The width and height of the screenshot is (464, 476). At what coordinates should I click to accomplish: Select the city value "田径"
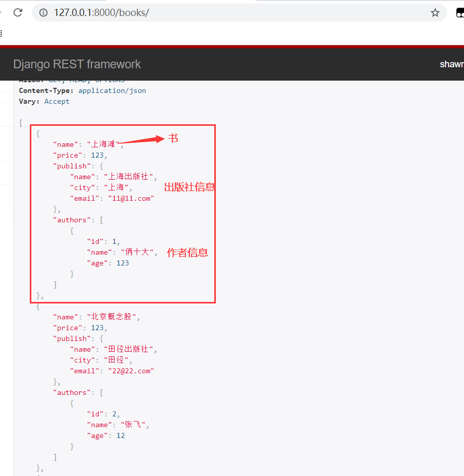[116, 360]
